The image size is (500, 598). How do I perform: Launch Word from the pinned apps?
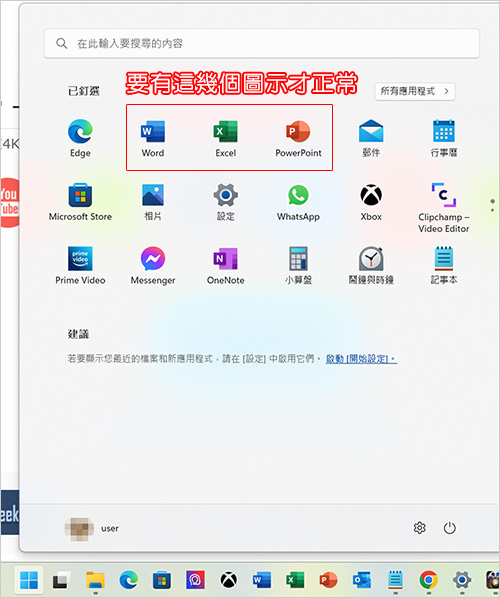click(153, 138)
